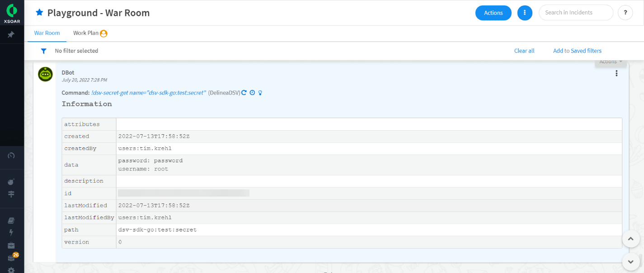Screen dimensions: 644x273
Task: Rerun command using the circular arrow icon
Action: (244, 93)
